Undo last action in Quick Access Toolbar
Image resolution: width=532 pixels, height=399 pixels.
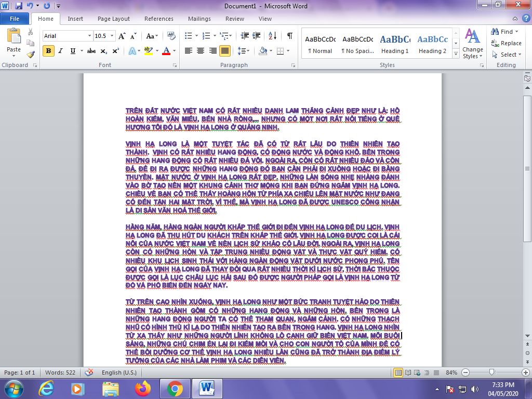click(30, 6)
